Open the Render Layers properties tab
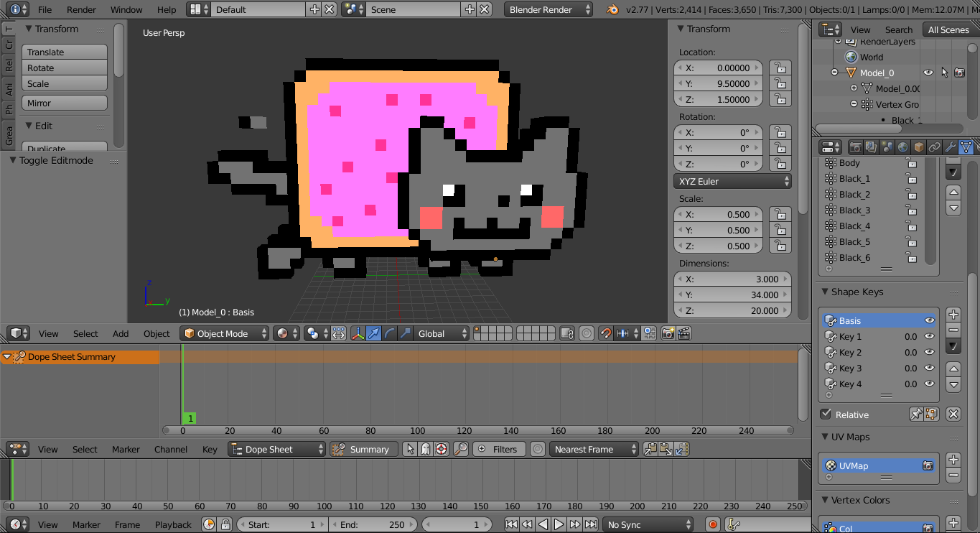980x533 pixels. coord(872,147)
